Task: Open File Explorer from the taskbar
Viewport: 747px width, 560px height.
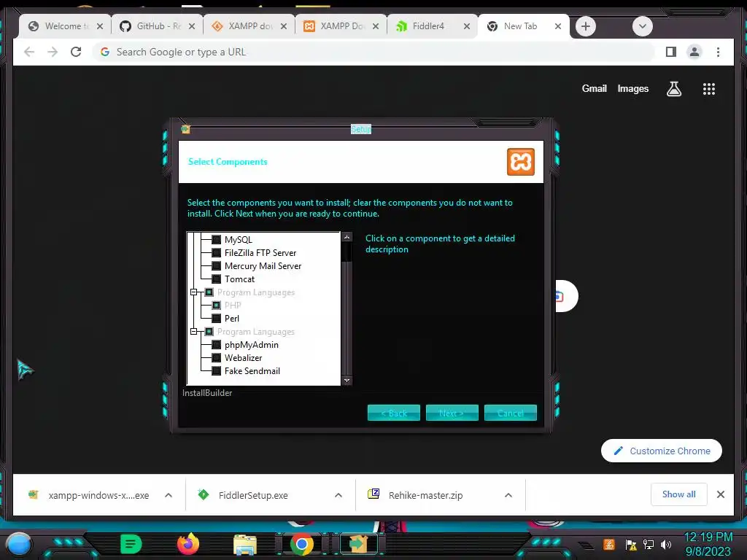Action: tap(245, 545)
